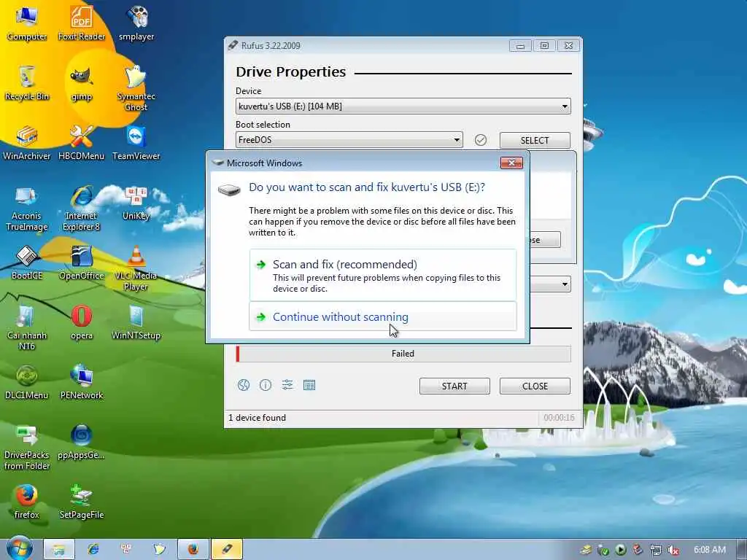Viewport: 747px width, 560px height.
Task: Click the Failed progress bar
Action: 403,354
